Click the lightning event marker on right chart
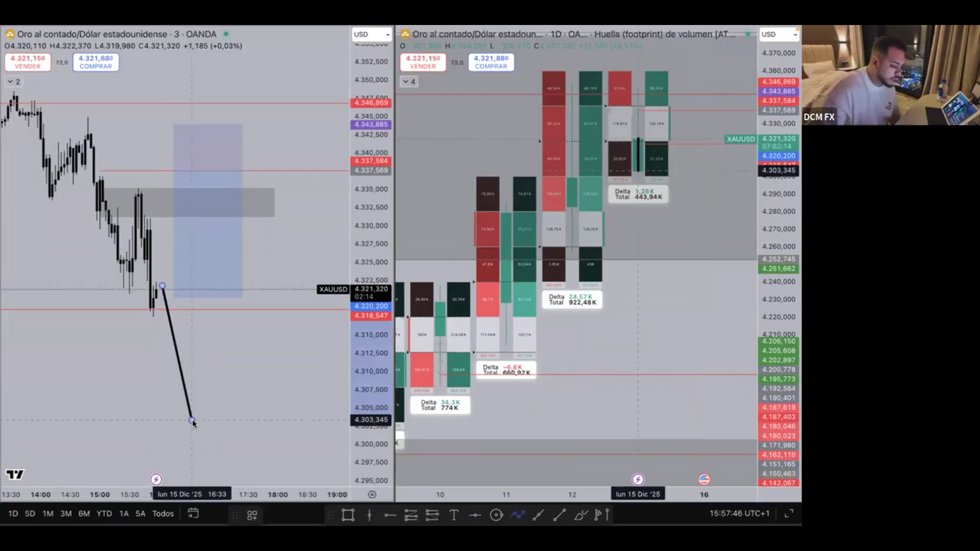This screenshot has height=551, width=980. click(638, 479)
